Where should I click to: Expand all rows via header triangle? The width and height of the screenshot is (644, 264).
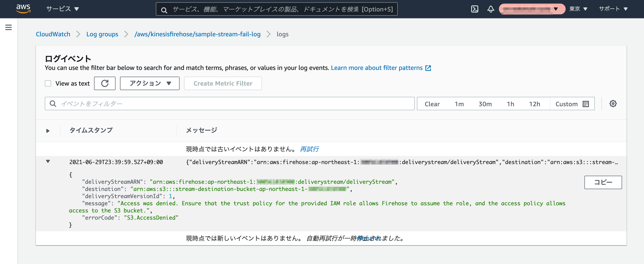point(48,131)
